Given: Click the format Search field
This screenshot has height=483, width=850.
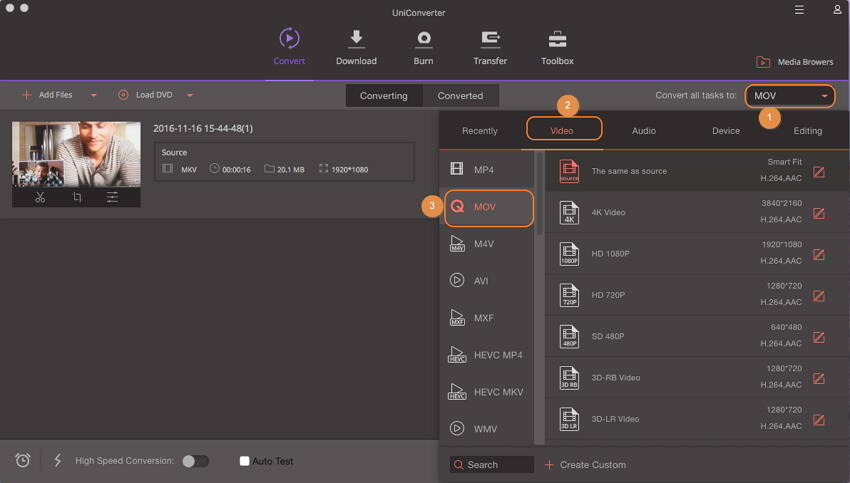Looking at the screenshot, I should point(492,465).
